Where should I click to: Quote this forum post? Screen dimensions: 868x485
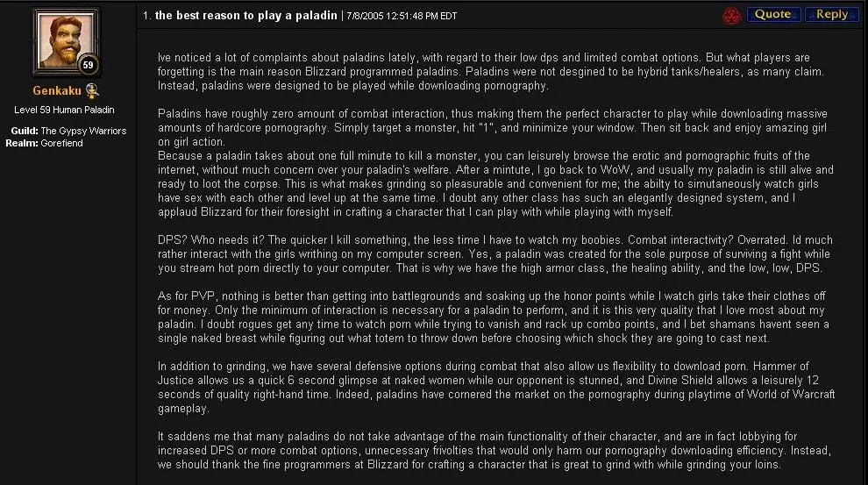tap(773, 14)
